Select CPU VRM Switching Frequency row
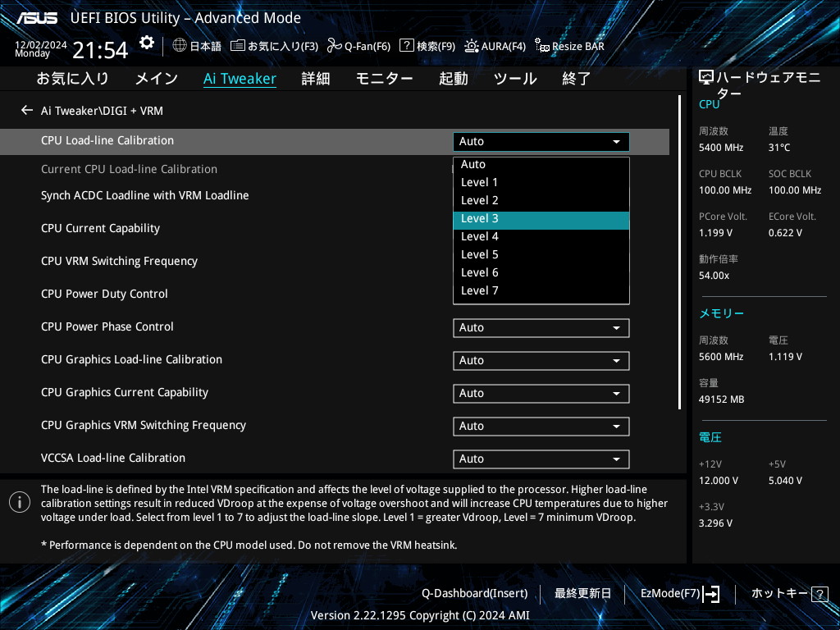 pyautogui.click(x=119, y=261)
